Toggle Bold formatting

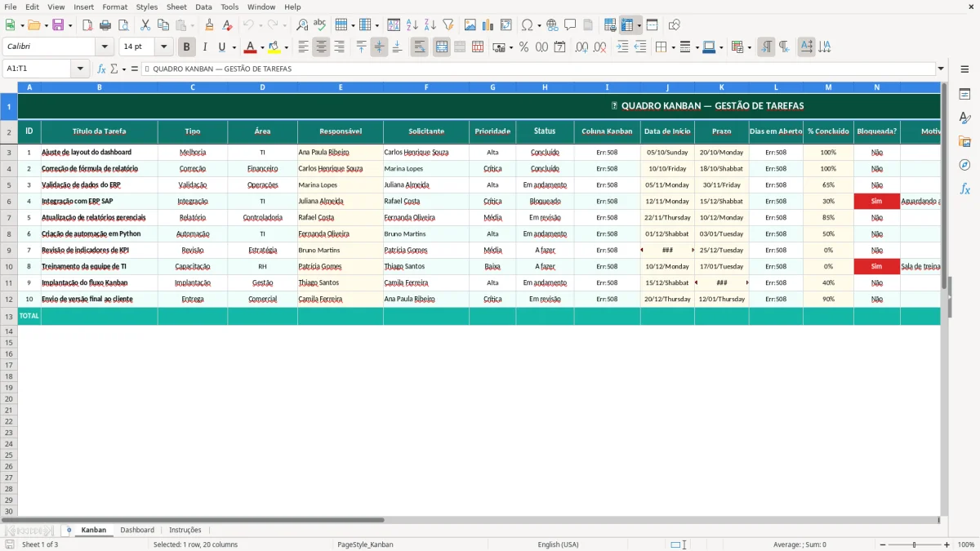pyautogui.click(x=187, y=47)
